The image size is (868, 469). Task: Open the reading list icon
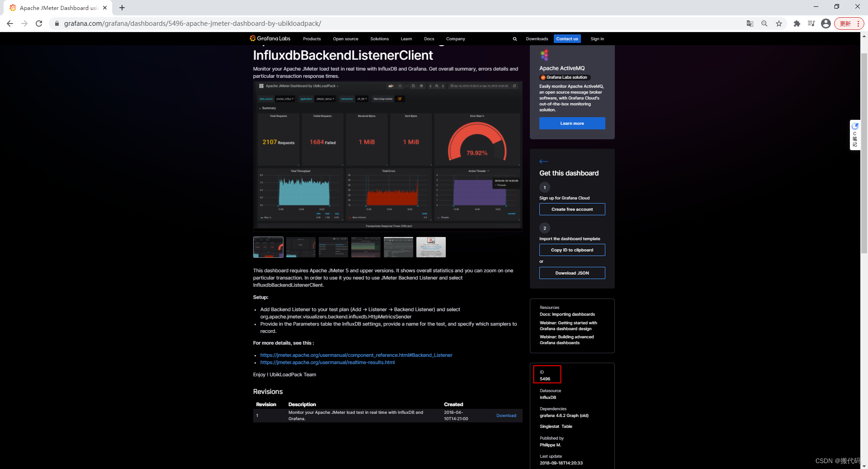pos(811,24)
